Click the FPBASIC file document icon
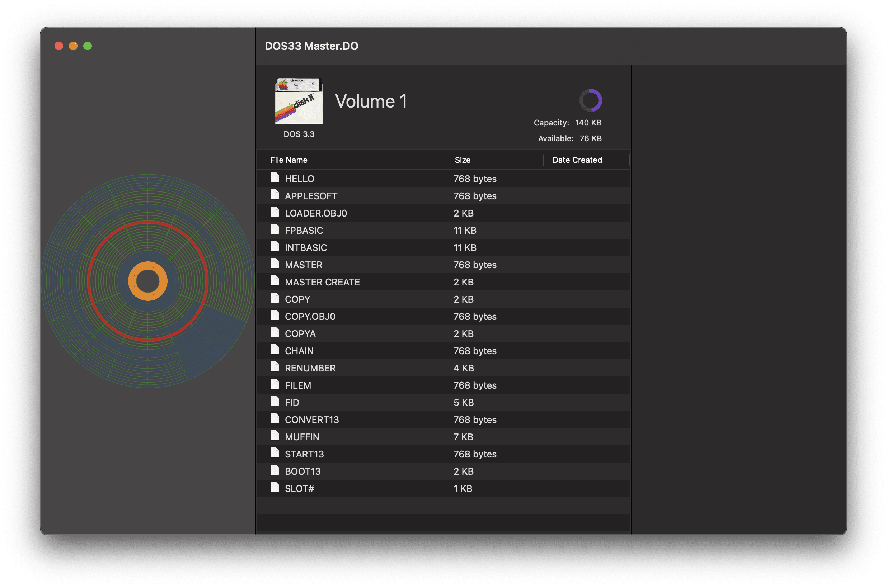887x588 pixels. point(274,229)
